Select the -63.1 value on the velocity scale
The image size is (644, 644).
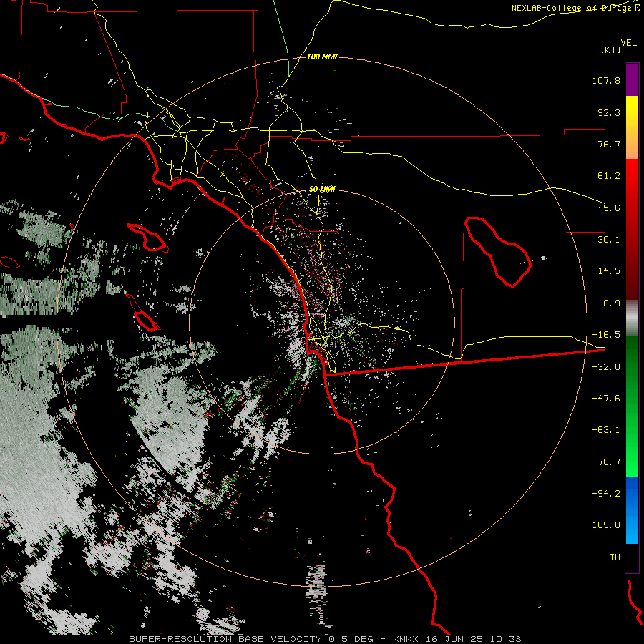(x=606, y=430)
